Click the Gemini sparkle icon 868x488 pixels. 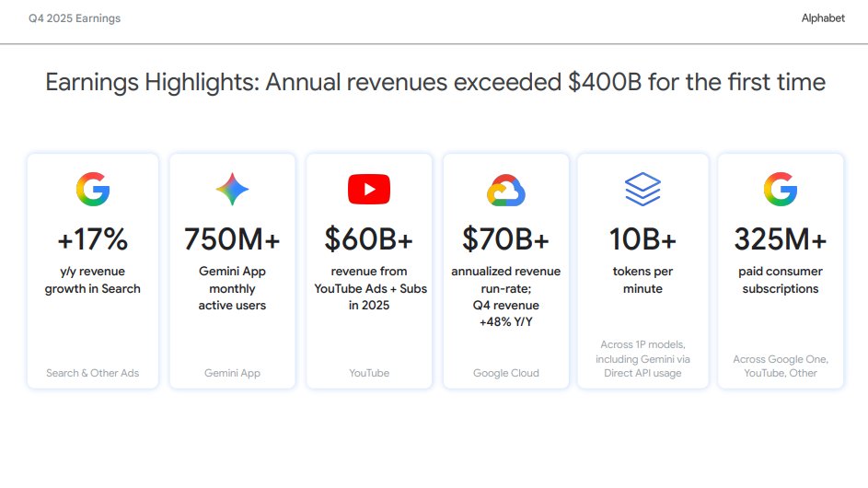point(232,189)
